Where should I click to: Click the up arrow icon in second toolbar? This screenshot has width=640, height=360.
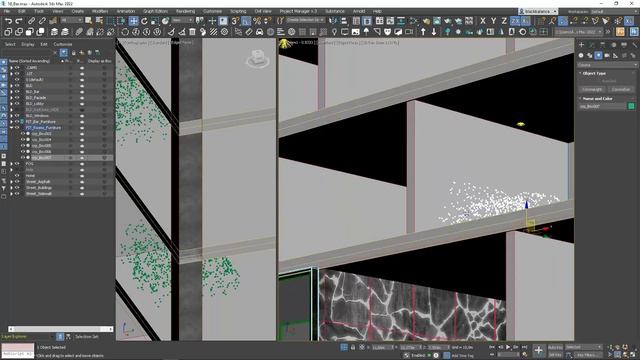423,32
